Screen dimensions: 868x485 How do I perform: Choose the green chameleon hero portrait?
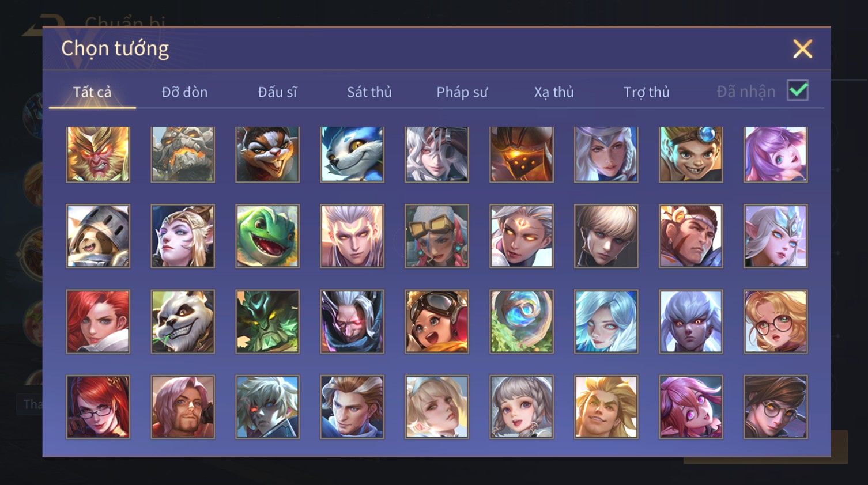267,236
